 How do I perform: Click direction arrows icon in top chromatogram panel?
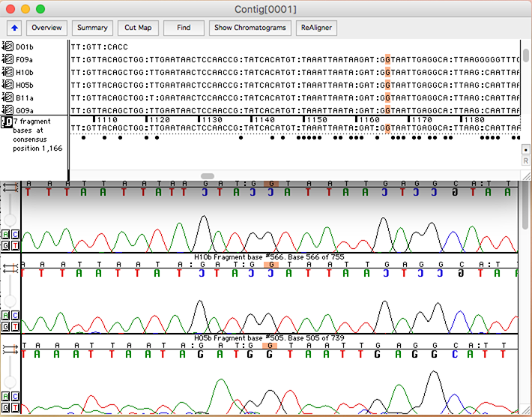click(x=10, y=187)
